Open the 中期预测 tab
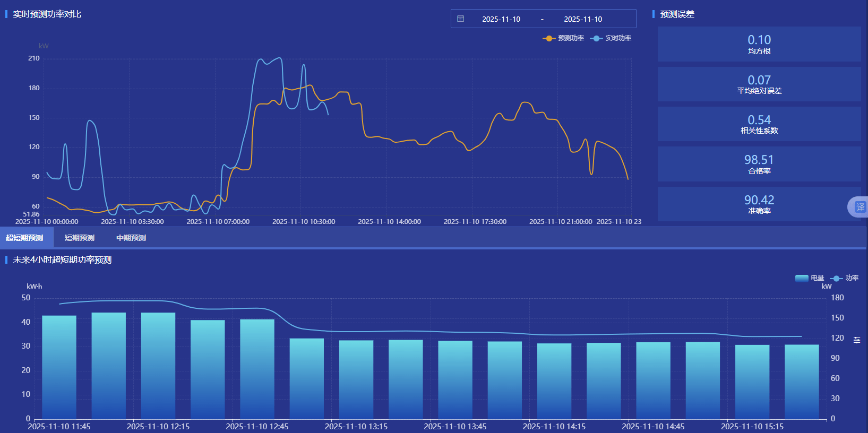 [x=131, y=238]
